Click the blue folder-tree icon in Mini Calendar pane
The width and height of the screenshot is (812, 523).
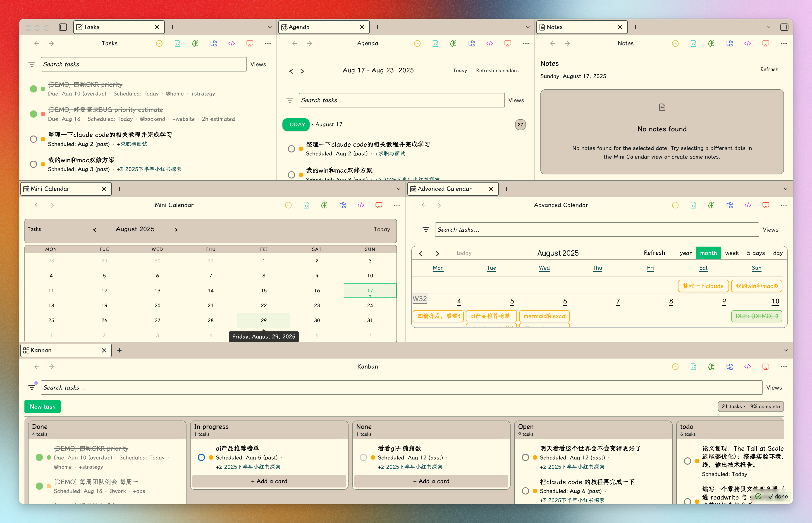(342, 205)
